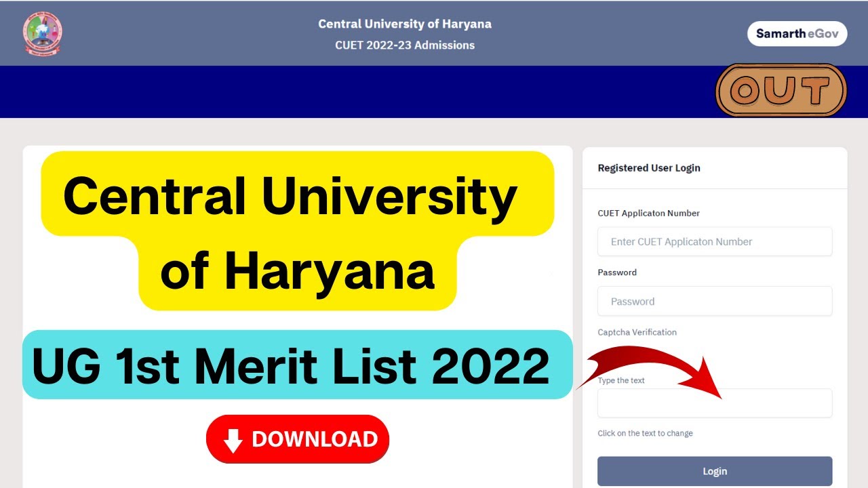This screenshot has width=868, height=488.
Task: Click the CUET Applicaton Number label
Action: [648, 213]
